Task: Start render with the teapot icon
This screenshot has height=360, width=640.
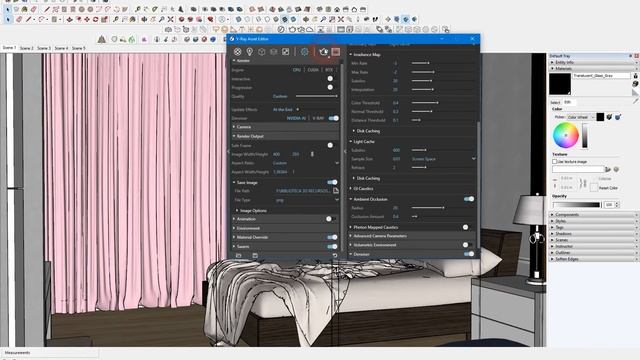Action: pyautogui.click(x=324, y=52)
